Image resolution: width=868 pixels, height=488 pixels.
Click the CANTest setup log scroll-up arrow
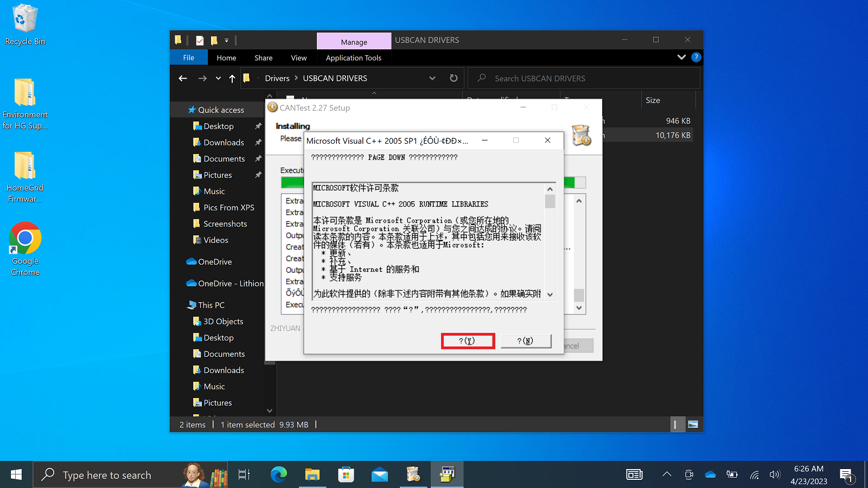point(579,201)
